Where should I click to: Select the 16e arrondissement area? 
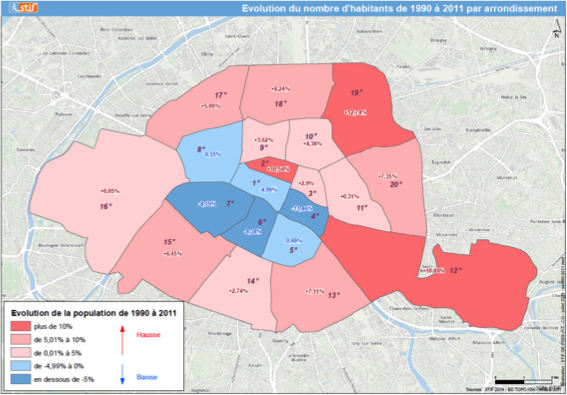tap(105, 199)
